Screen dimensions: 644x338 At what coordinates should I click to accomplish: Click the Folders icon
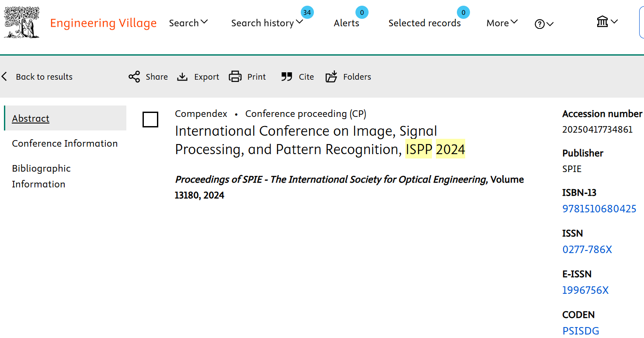pos(331,77)
